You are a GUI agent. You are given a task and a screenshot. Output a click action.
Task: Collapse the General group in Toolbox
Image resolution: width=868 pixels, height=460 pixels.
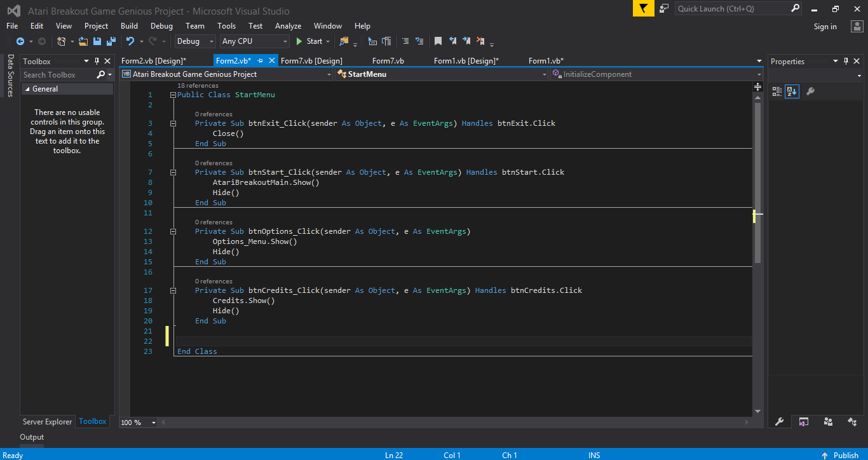pyautogui.click(x=27, y=89)
